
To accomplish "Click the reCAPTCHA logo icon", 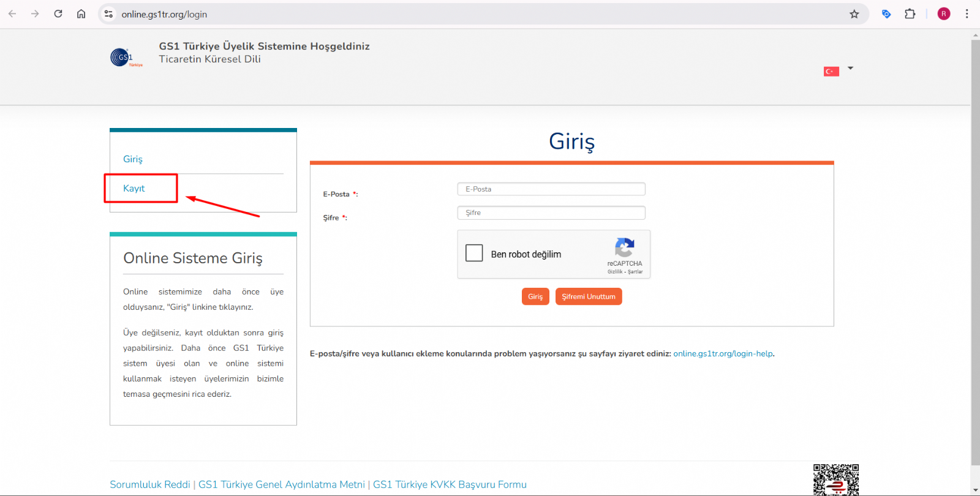I will click(624, 248).
